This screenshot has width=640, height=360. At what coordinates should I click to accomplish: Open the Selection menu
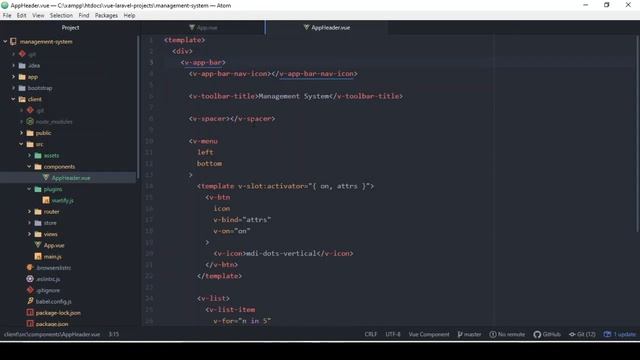click(61, 15)
